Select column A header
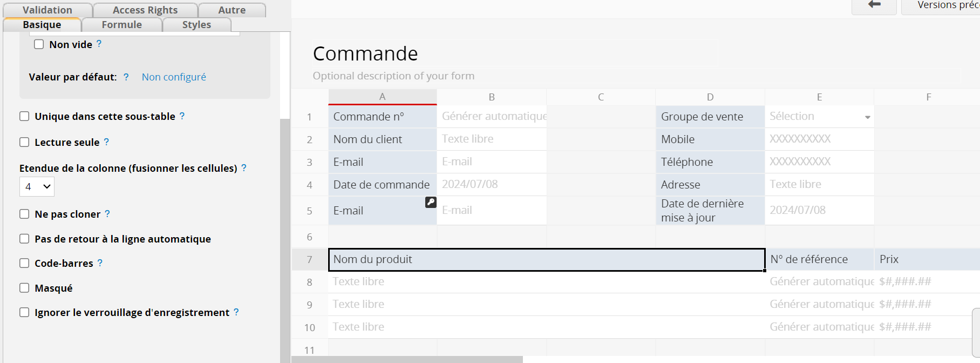 (x=382, y=97)
